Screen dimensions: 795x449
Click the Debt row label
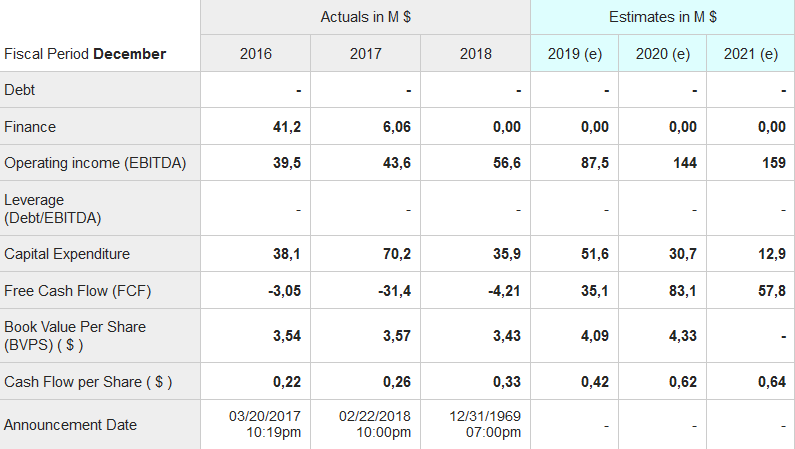click(x=20, y=90)
